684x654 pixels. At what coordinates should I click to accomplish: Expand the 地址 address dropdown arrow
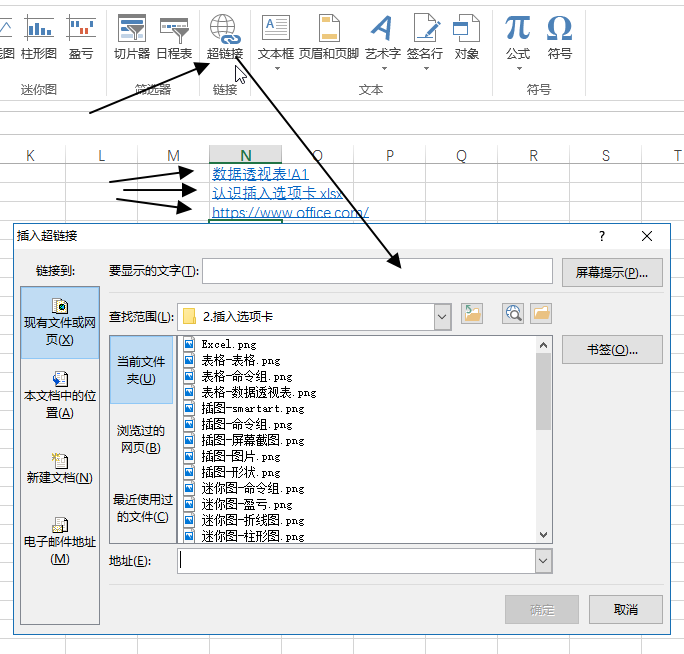click(x=543, y=562)
